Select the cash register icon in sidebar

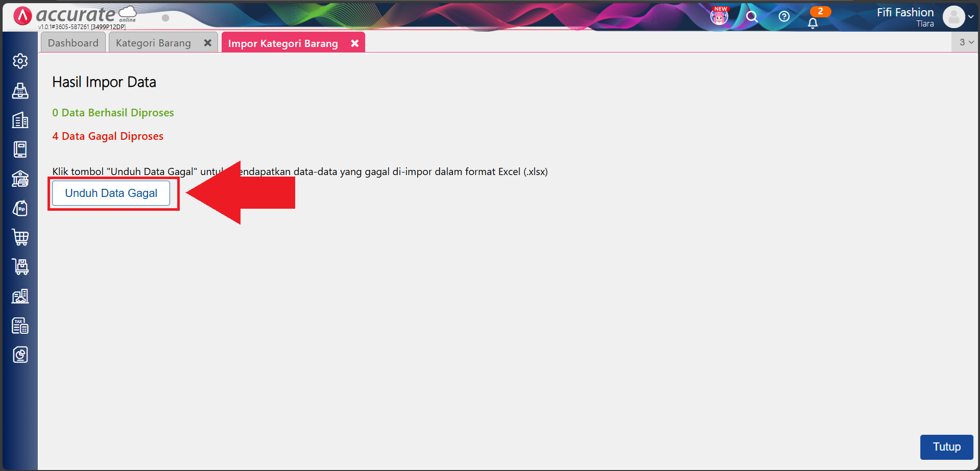20,91
